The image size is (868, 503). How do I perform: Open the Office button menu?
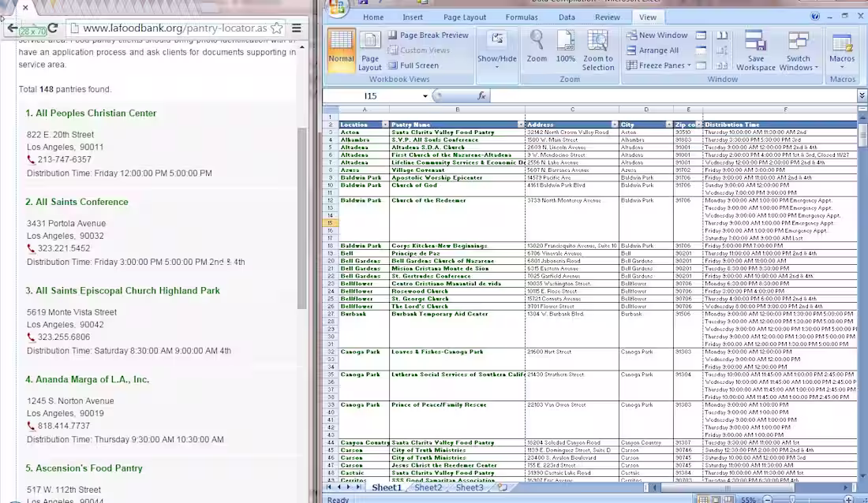click(x=337, y=7)
